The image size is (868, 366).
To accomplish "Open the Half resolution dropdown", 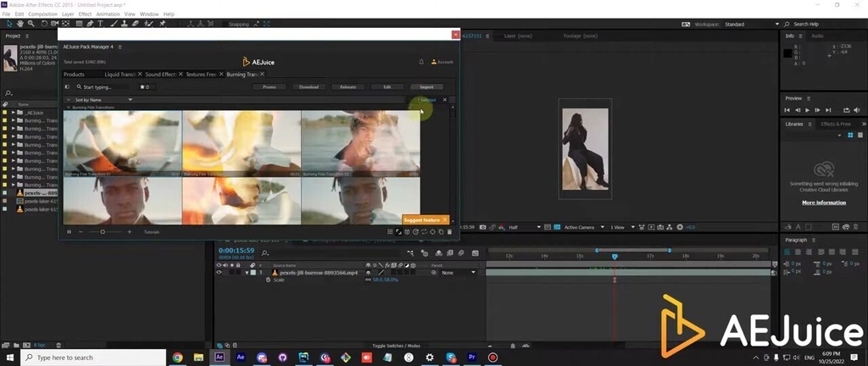I will (x=525, y=227).
